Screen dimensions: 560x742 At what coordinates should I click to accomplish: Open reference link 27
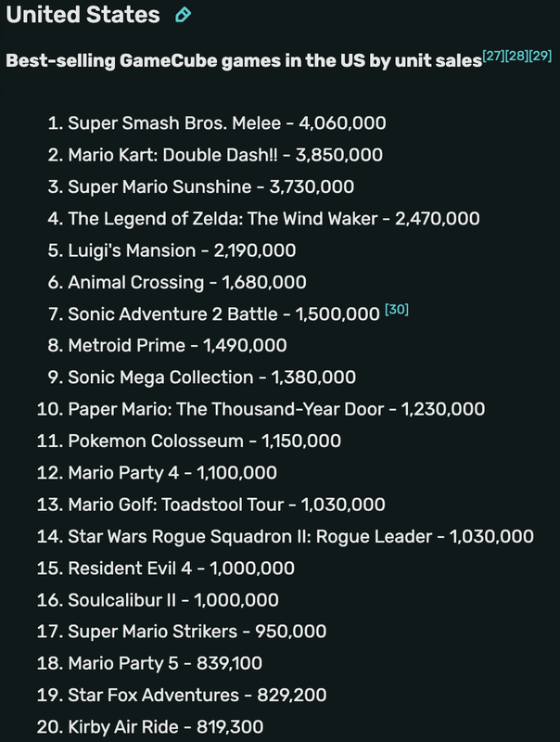(x=494, y=57)
